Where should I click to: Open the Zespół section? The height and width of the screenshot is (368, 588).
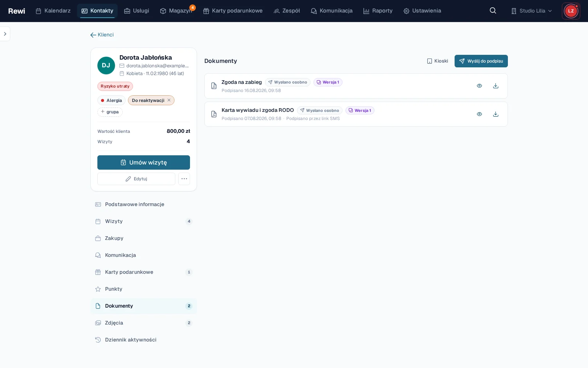[287, 11]
